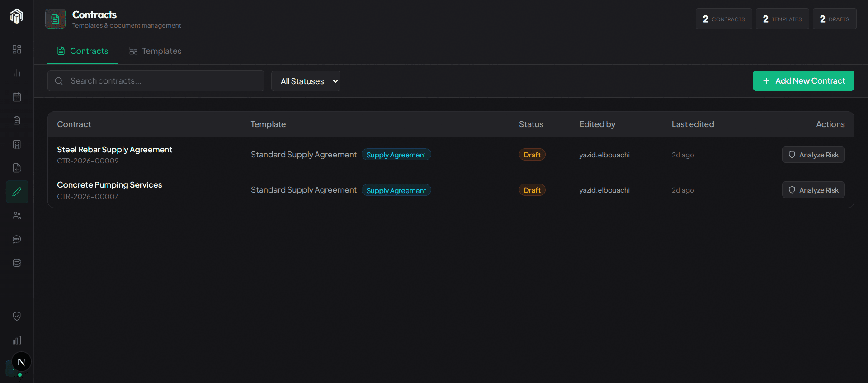Open the dashboard grid icon in sidebar
The image size is (868, 383).
(x=17, y=49)
